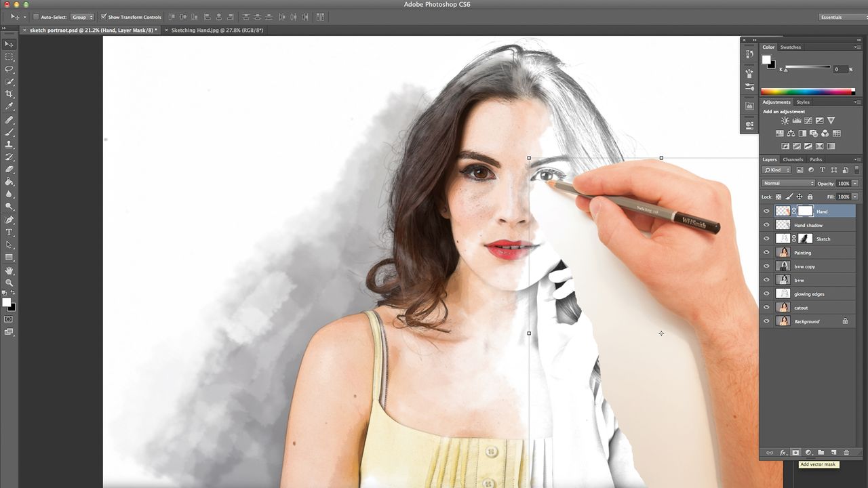Click the foreground color swatch in Color panel
The image size is (868, 488).
[x=766, y=60]
